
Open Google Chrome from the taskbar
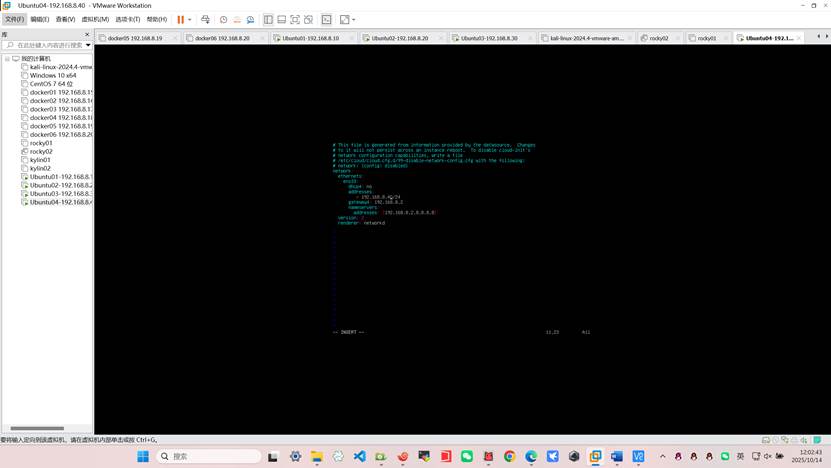[509, 456]
